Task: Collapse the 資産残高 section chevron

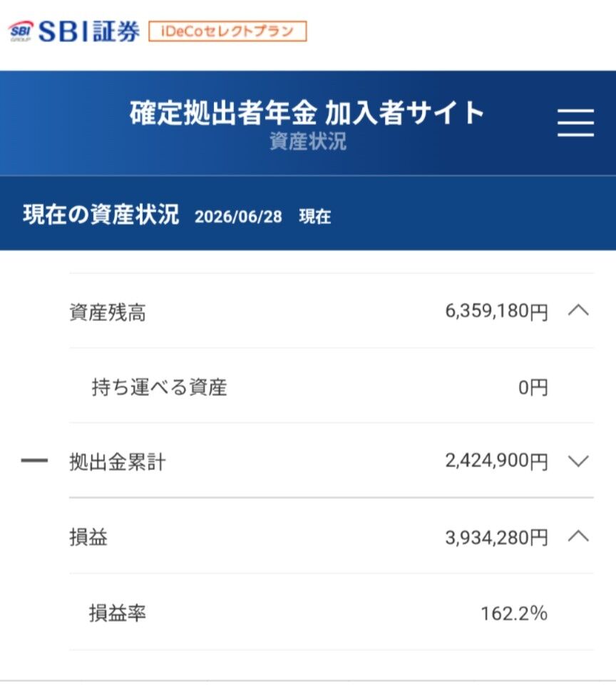Action: coord(578,311)
